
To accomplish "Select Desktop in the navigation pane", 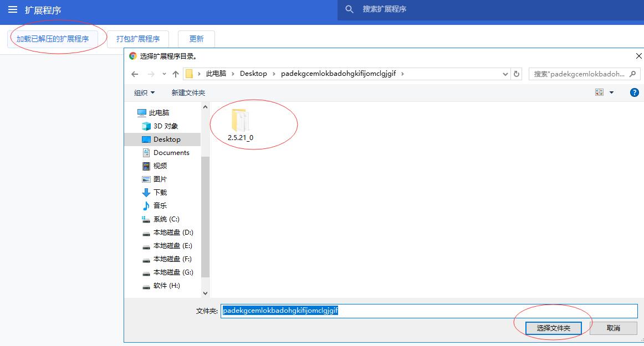I will pyautogui.click(x=167, y=140).
